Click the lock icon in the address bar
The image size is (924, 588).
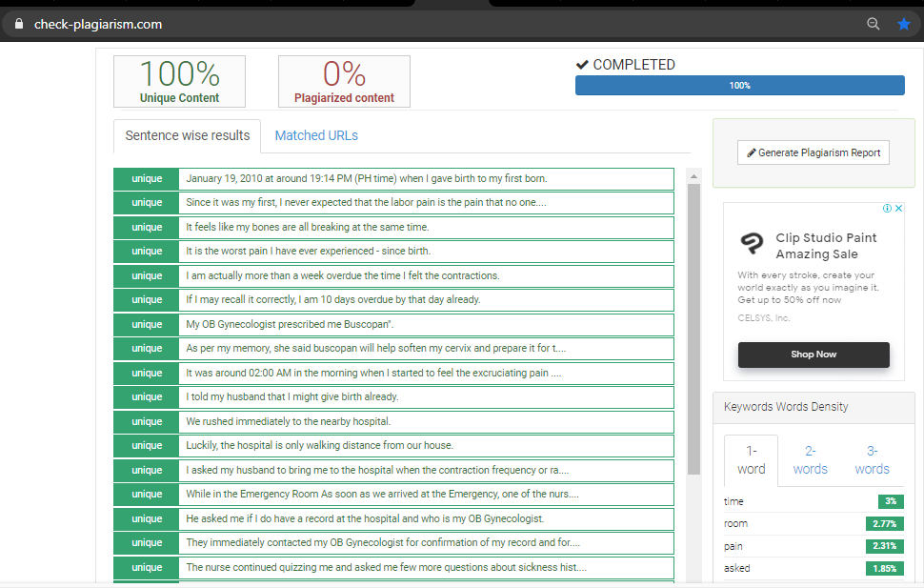pos(19,24)
